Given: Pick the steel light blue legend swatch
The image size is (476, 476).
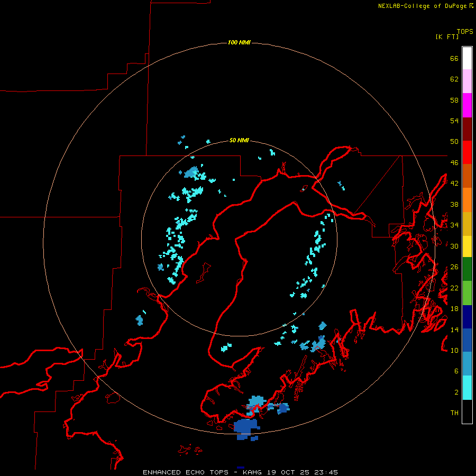Looking at the screenshot, I should (x=467, y=363).
